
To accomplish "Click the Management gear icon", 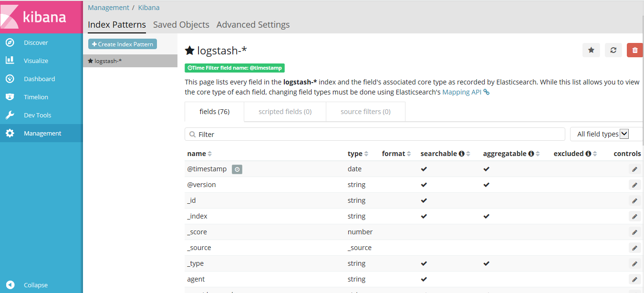I will 10,134.
